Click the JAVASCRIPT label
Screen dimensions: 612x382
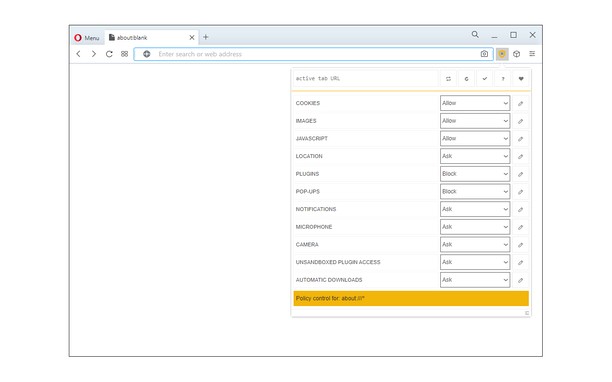311,139
